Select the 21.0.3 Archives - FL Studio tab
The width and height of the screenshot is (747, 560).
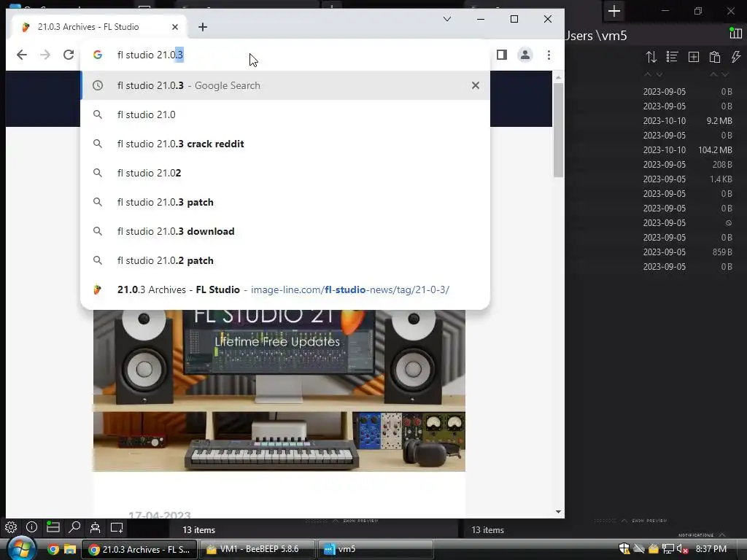tap(99, 27)
